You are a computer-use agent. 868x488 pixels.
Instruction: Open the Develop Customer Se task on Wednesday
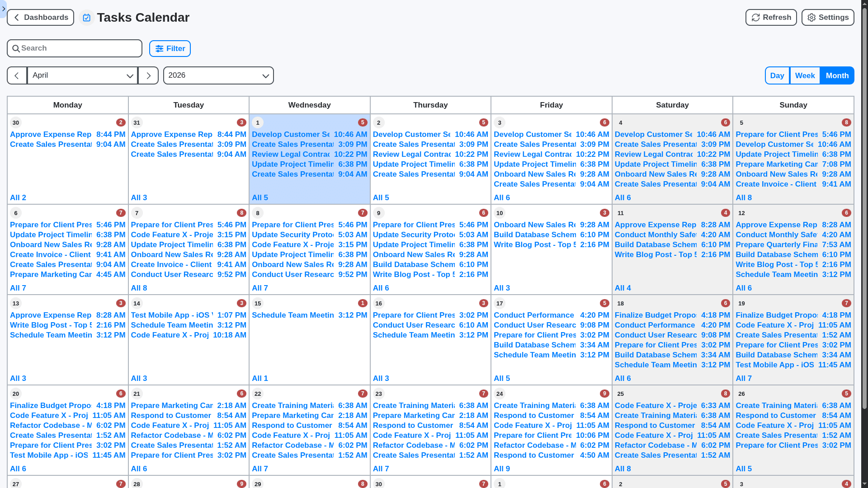pyautogui.click(x=291, y=134)
